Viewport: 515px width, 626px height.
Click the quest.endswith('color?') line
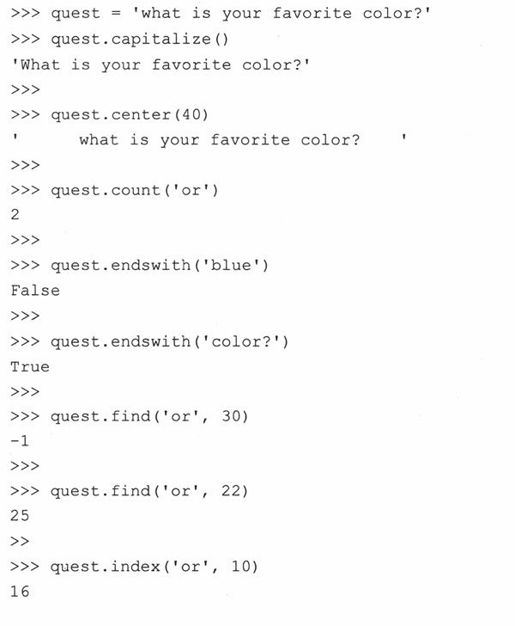(x=150, y=342)
